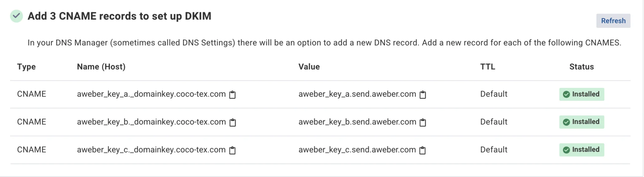644x177 pixels.
Task: Click the Value column header
Action: 309,67
